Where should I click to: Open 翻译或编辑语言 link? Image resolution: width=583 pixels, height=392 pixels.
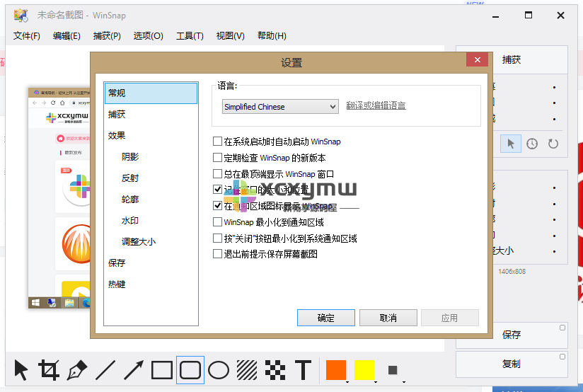(x=376, y=105)
